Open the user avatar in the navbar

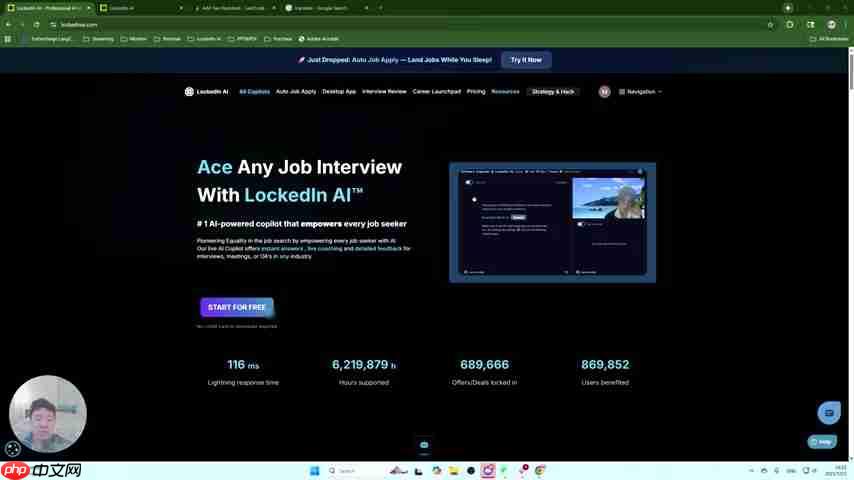pos(604,92)
